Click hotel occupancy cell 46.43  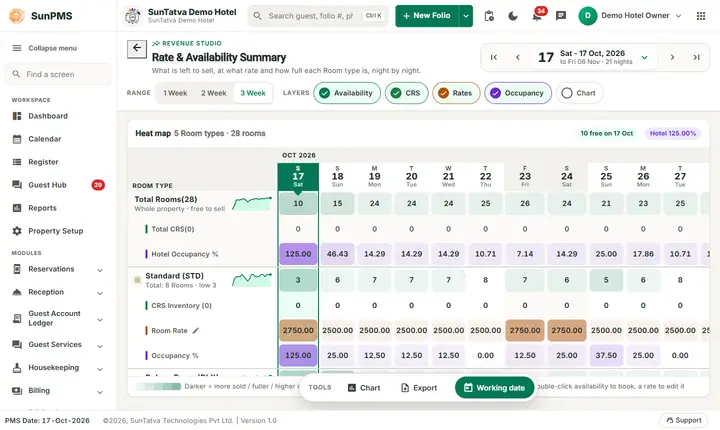(338, 254)
